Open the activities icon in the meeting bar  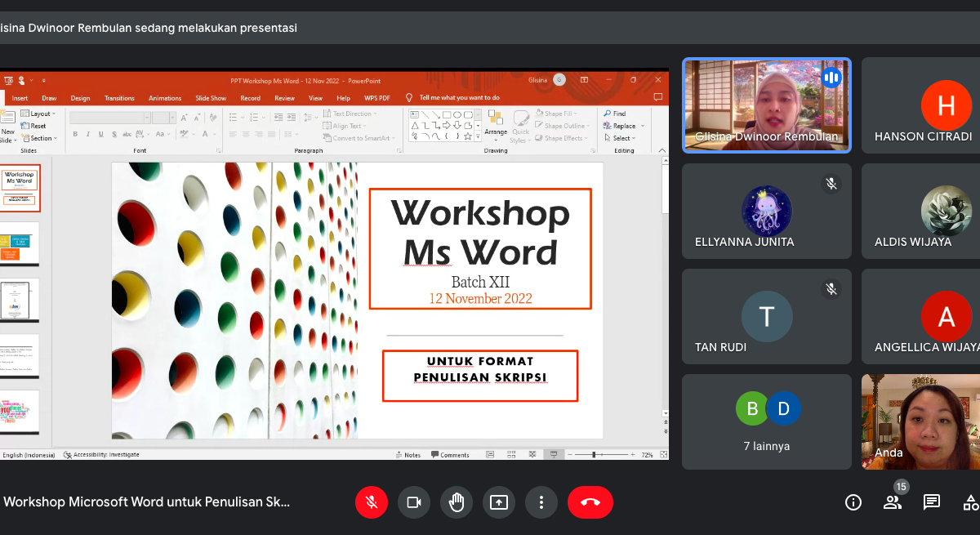coord(971,502)
